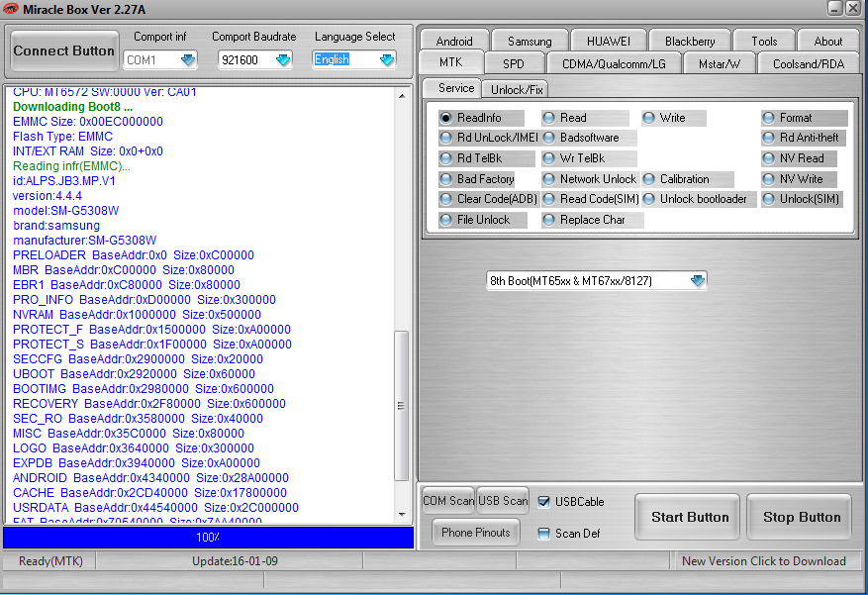Click the Ready(MTK) status text
Image resolution: width=868 pixels, height=595 pixels.
tap(50, 561)
